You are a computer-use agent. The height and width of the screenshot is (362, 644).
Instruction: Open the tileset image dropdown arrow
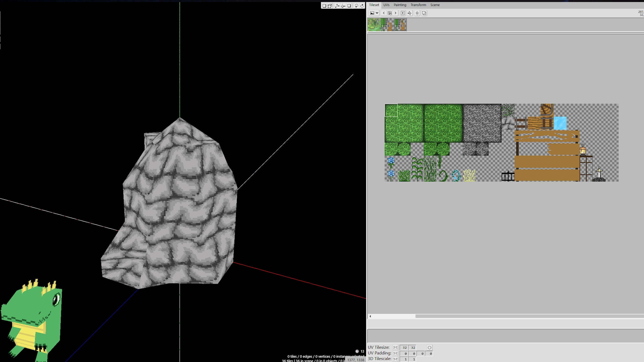[377, 13]
